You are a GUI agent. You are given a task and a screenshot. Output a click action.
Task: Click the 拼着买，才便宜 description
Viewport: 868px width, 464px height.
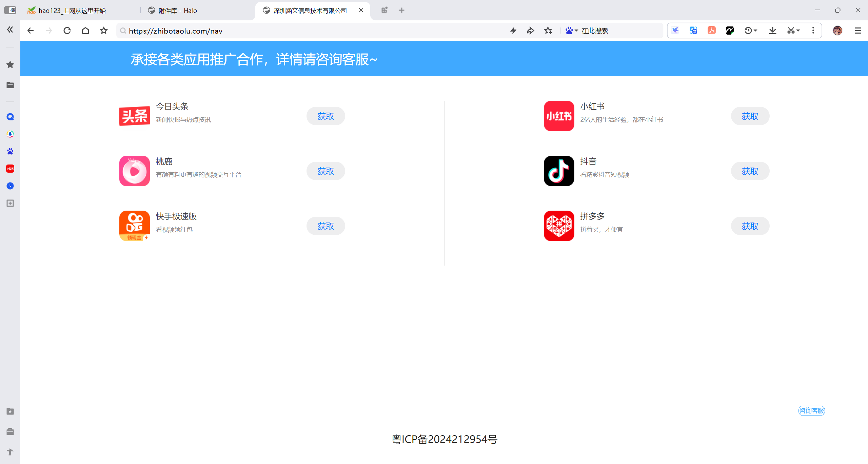(601, 230)
